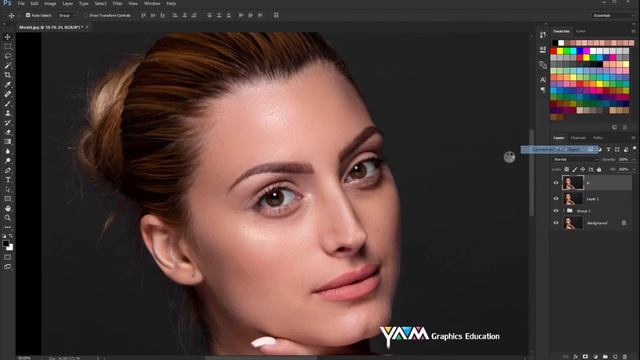This screenshot has width=640, height=360.
Task: Select the Eraser tool
Action: pyautogui.click(x=8, y=132)
